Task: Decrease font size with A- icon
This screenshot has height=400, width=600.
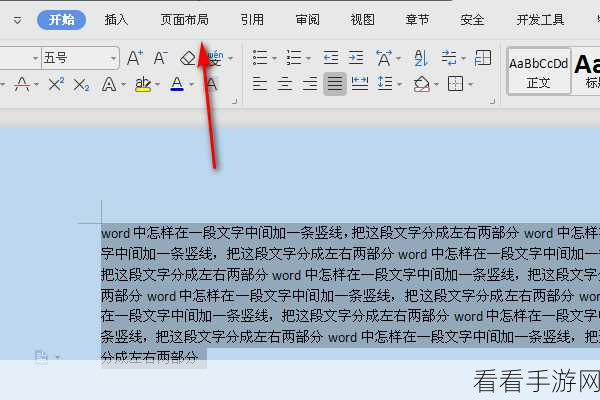Action: click(160, 58)
